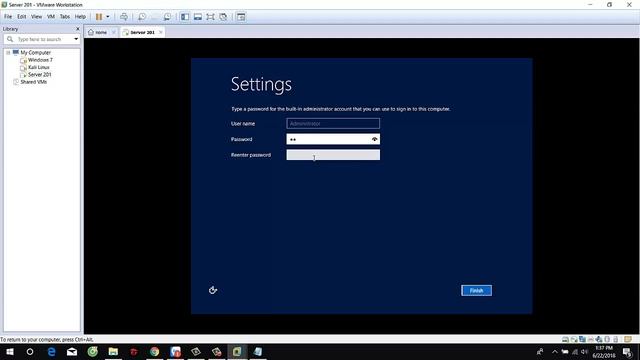This screenshot has height=360, width=640.
Task: Click the Cortana circle taskbar icon
Action: 30,351
